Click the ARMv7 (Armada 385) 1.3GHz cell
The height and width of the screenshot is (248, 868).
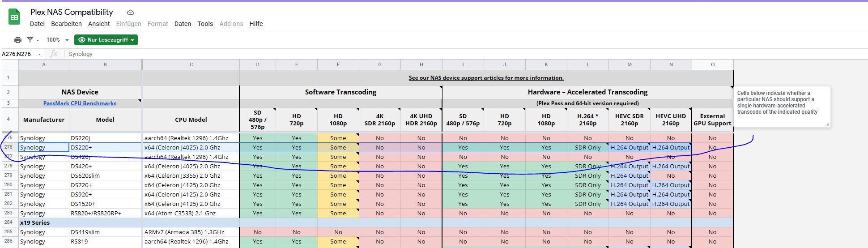coord(191,232)
